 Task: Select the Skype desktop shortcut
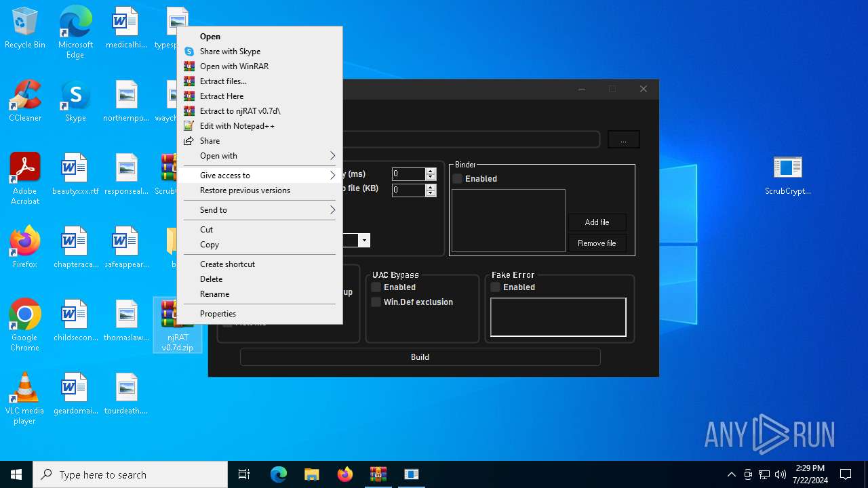tap(75, 102)
